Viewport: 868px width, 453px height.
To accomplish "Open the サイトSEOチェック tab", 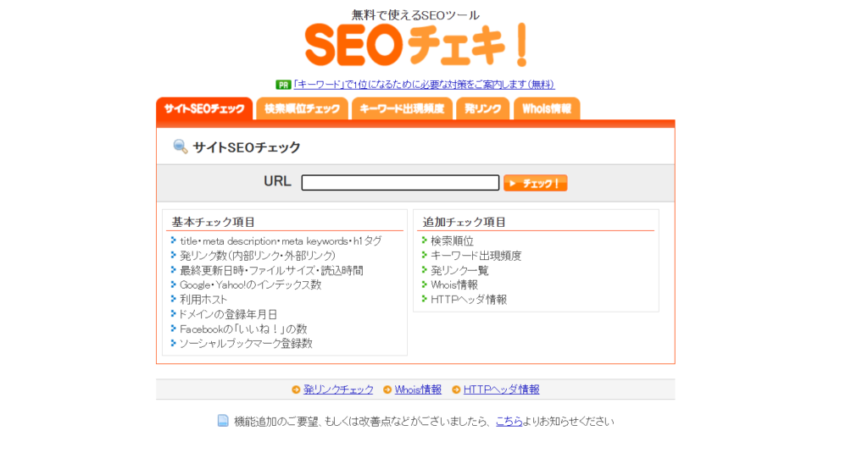I will [204, 109].
